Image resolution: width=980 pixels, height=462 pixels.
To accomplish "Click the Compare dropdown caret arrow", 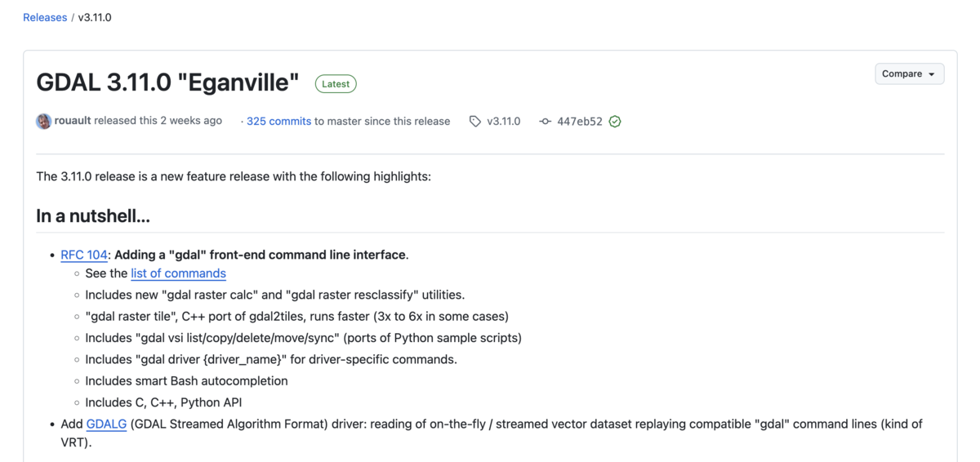I will (932, 74).
